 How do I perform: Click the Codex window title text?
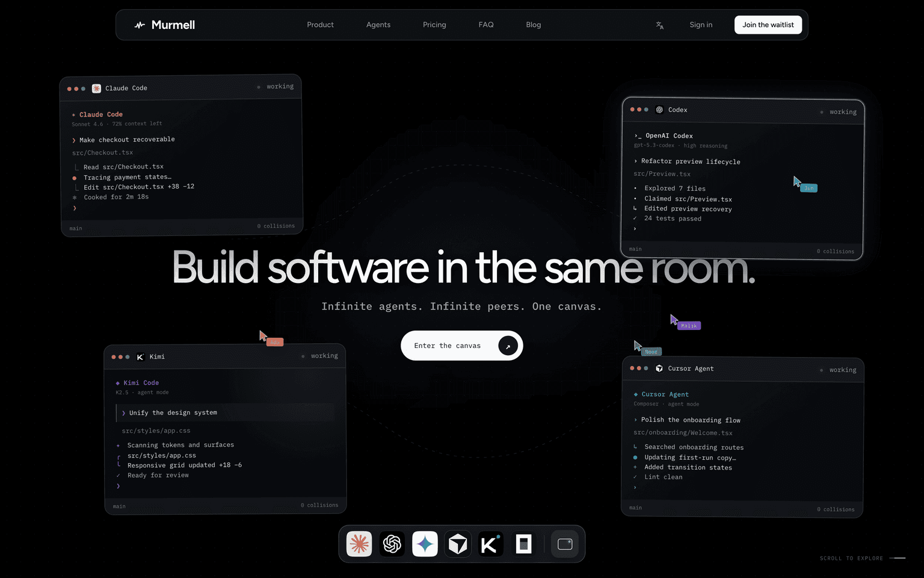click(x=677, y=110)
